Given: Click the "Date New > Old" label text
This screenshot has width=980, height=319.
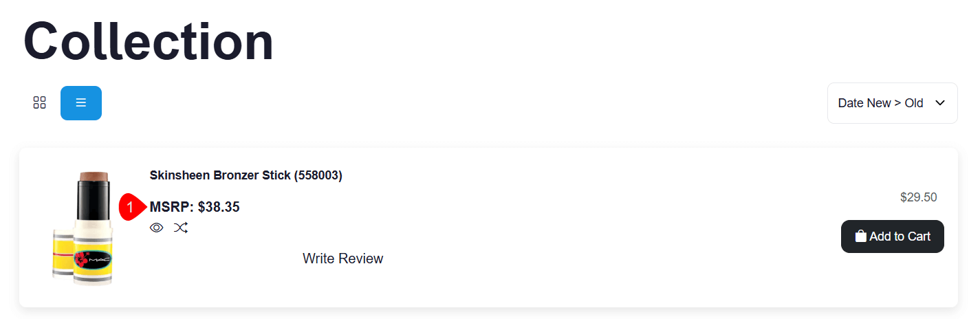Looking at the screenshot, I should coord(880,103).
